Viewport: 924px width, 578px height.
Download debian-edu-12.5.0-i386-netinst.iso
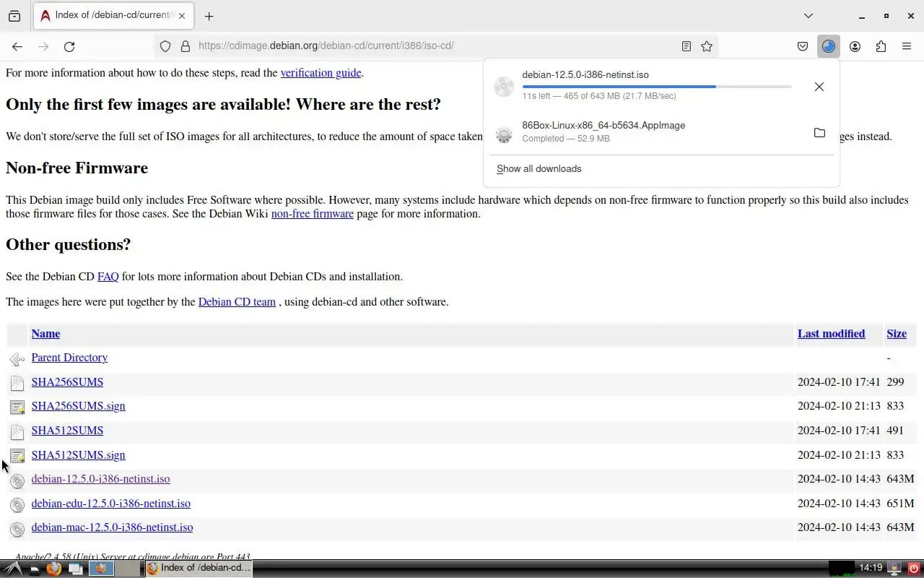111,504
